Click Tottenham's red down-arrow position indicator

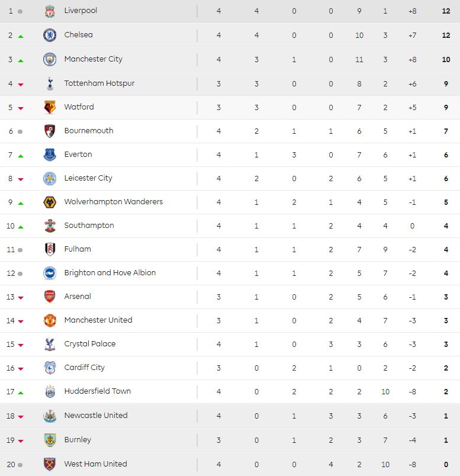[x=21, y=85]
